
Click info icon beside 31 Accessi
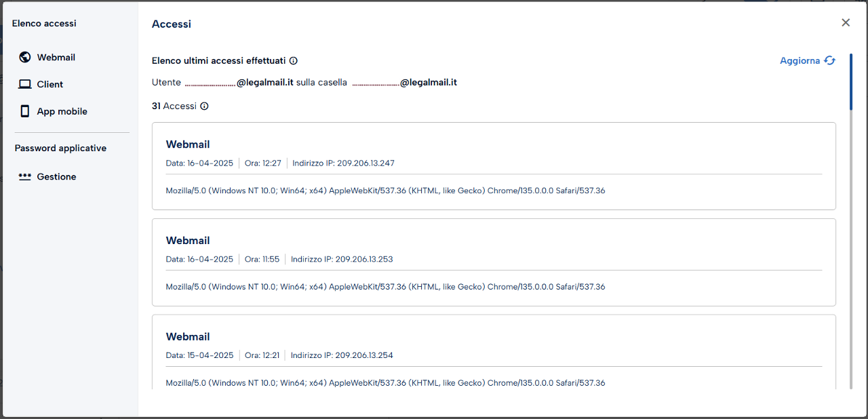tap(204, 106)
